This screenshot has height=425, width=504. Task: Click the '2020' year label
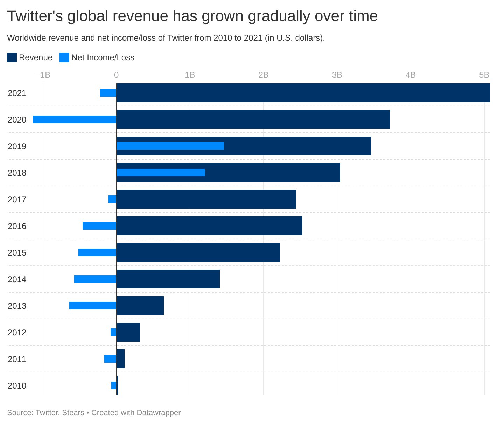(17, 120)
